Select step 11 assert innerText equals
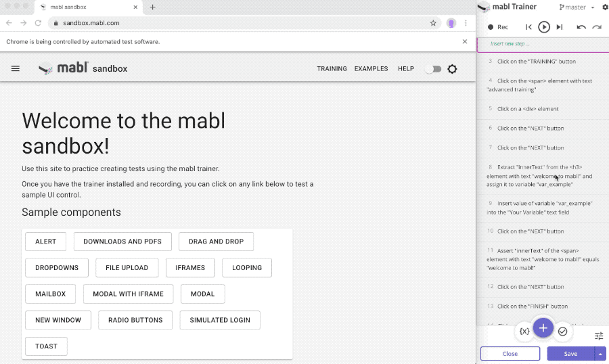This screenshot has width=609, height=364. 543,259
